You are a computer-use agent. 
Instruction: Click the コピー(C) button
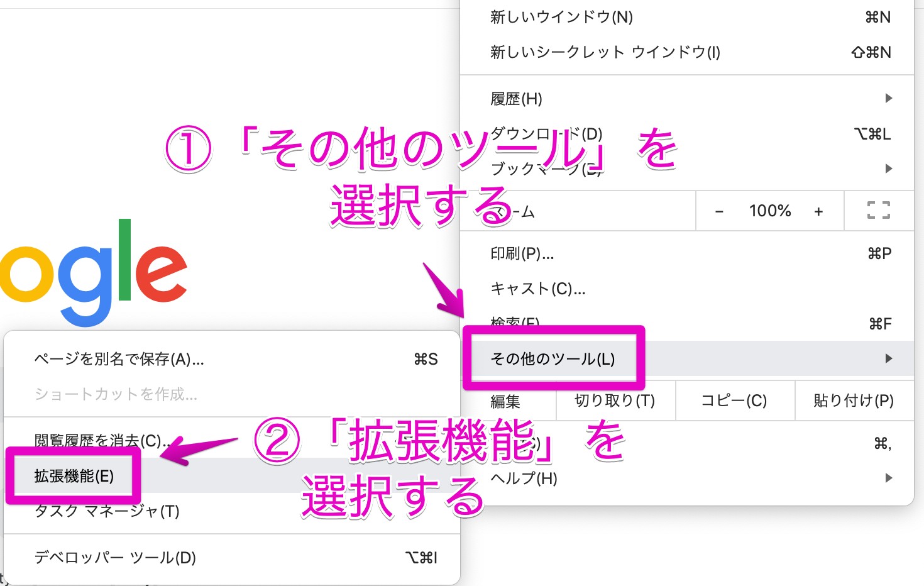click(x=734, y=401)
